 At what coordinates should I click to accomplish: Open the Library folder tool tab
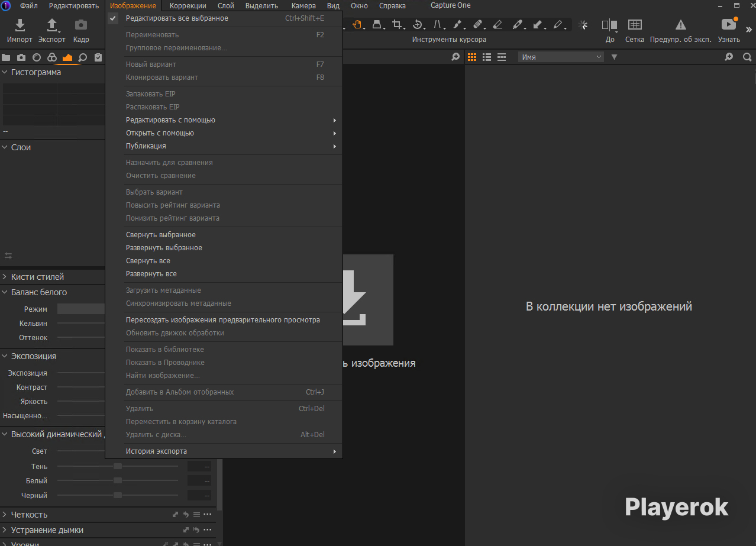pos(7,57)
